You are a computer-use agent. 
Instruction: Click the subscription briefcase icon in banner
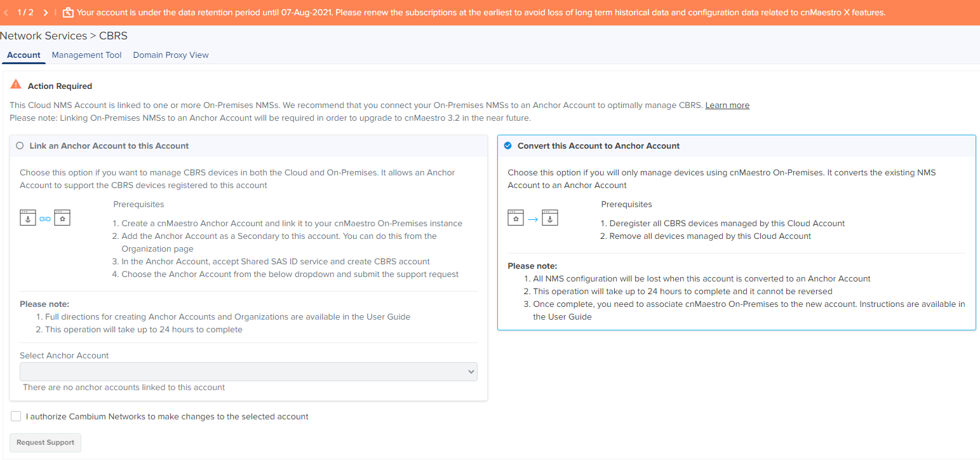pyautogui.click(x=68, y=13)
